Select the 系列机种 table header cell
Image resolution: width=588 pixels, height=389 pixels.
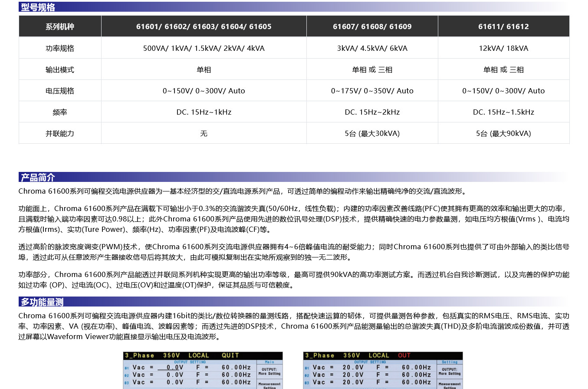pyautogui.click(x=60, y=26)
